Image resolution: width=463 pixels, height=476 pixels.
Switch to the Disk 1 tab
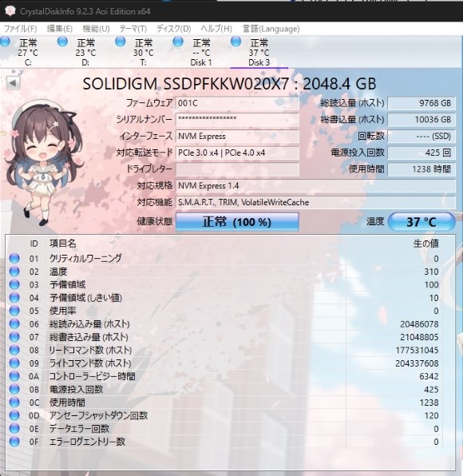pyautogui.click(x=201, y=52)
